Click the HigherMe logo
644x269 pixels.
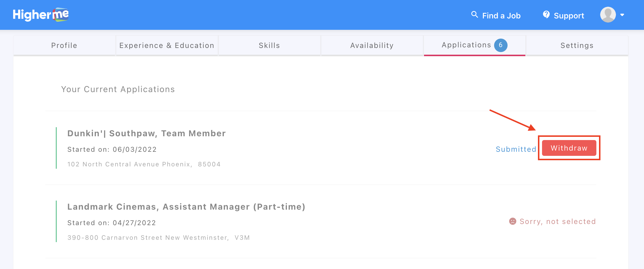(41, 15)
